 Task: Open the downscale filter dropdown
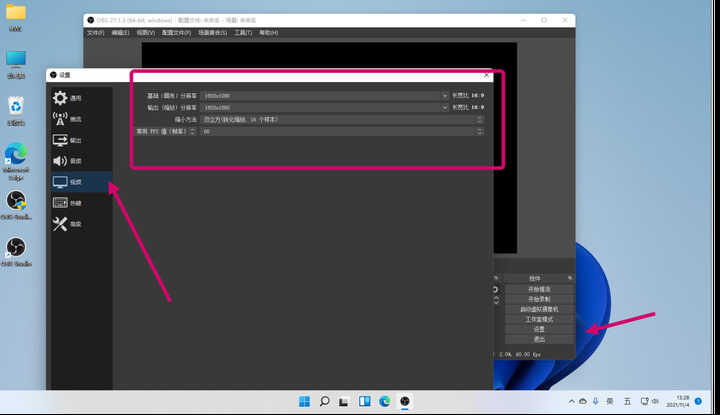(x=343, y=119)
